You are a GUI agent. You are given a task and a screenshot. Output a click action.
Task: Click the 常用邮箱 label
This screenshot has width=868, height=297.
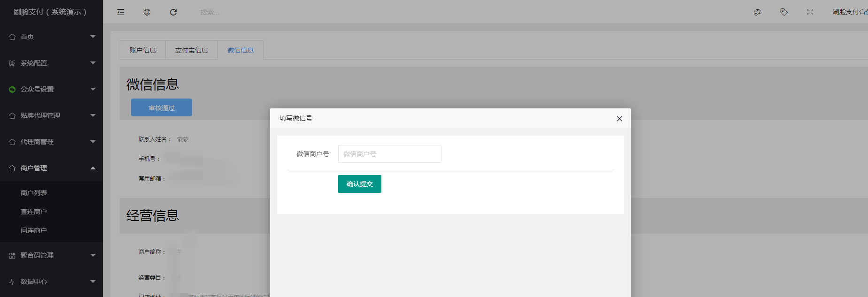pos(152,179)
